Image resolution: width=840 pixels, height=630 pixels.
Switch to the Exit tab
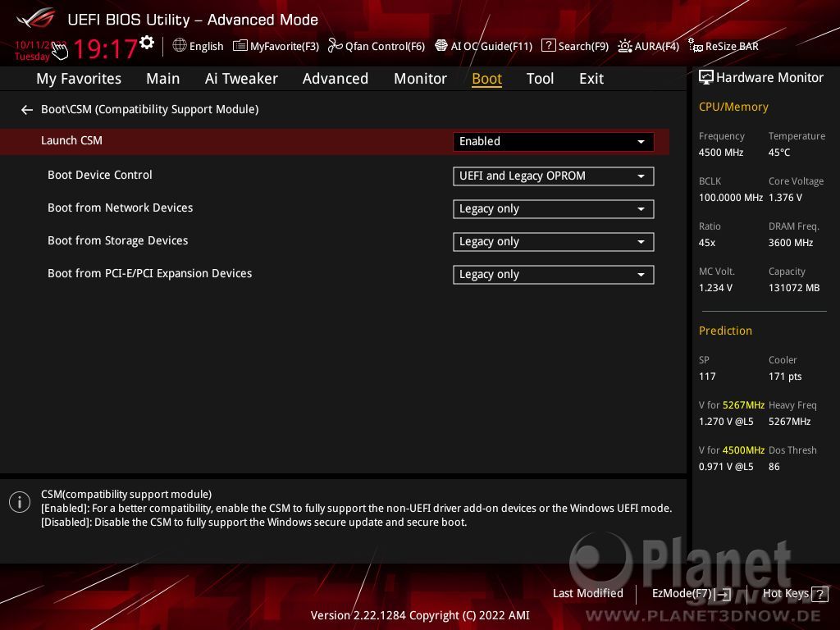(591, 79)
